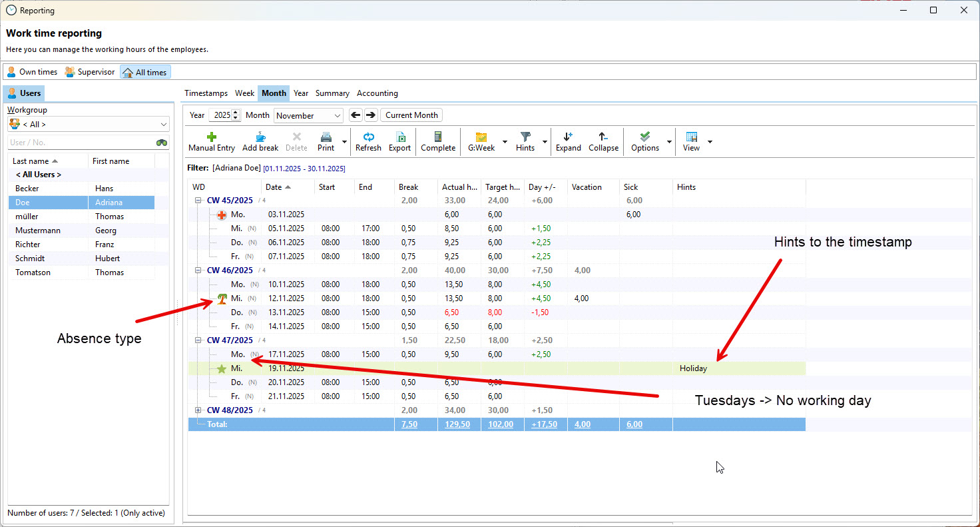Click the binoculars user search icon
The width and height of the screenshot is (980, 527).
[x=162, y=143]
